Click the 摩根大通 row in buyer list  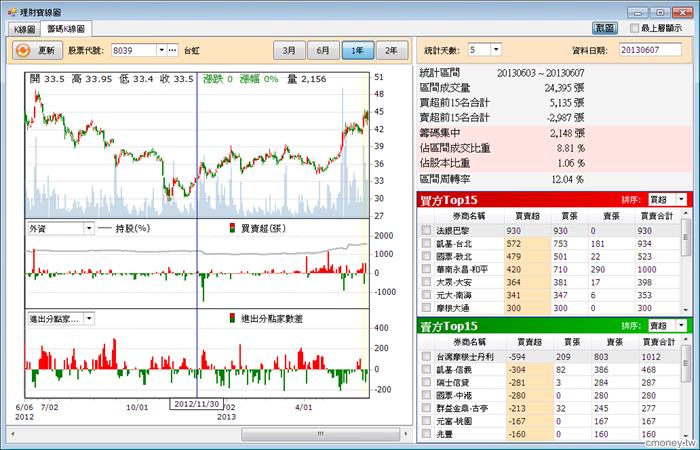point(550,308)
